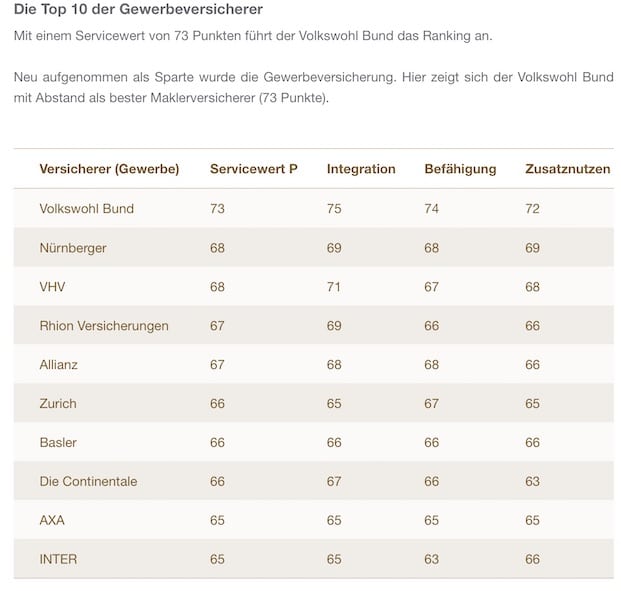Screen dimensions: 621x591
Task: Click the heading 'Die Top 10 der Gewerbeversicherer'
Action: pyautogui.click(x=138, y=9)
